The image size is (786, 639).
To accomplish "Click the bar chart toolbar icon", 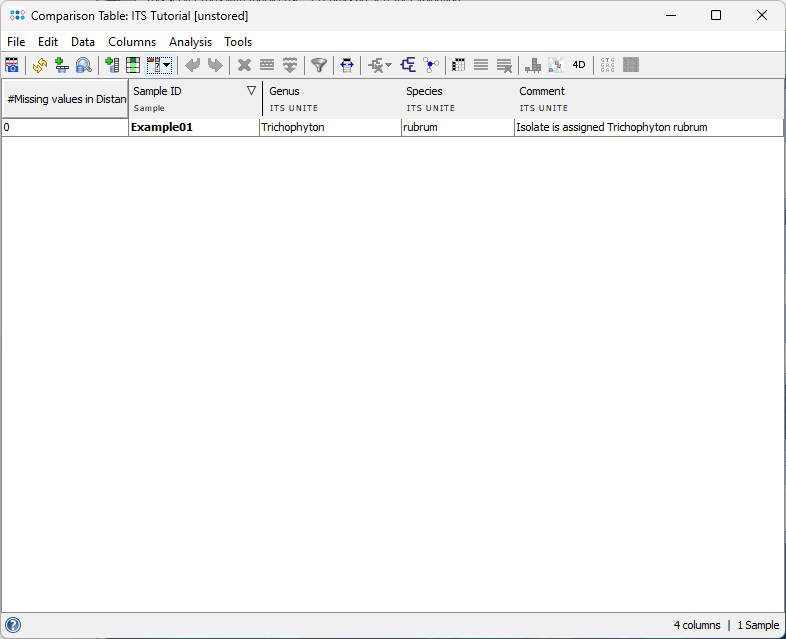I will (533, 65).
